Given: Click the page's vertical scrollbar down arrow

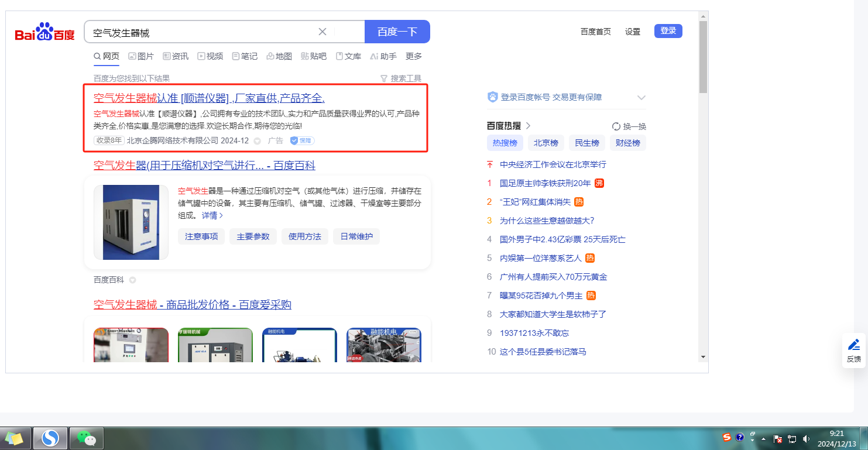Looking at the screenshot, I should (x=703, y=356).
